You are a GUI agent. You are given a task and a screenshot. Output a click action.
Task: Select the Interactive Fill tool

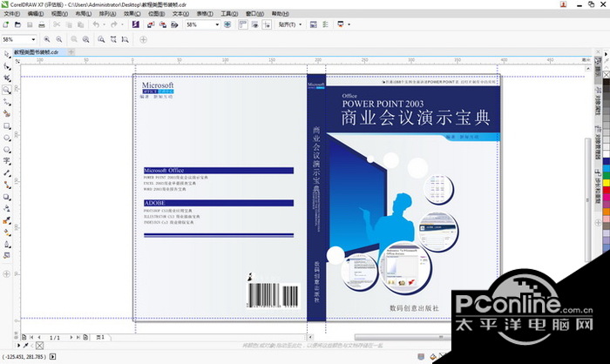tap(7, 233)
